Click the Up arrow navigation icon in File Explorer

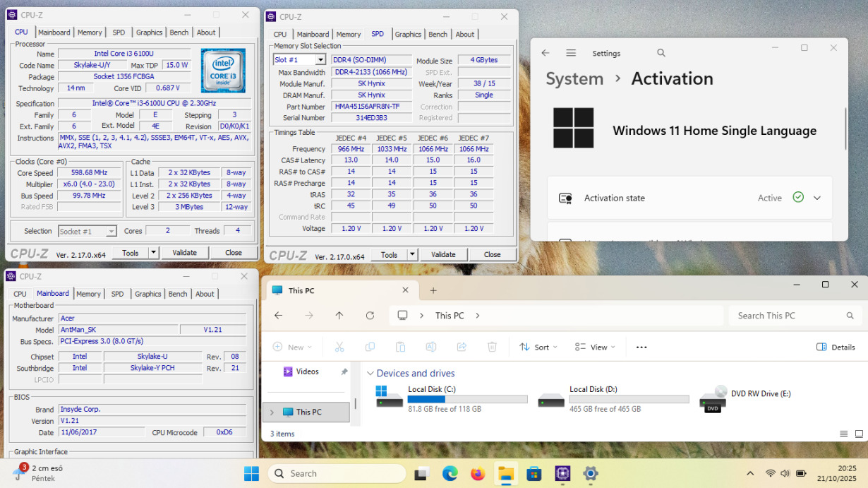click(339, 316)
